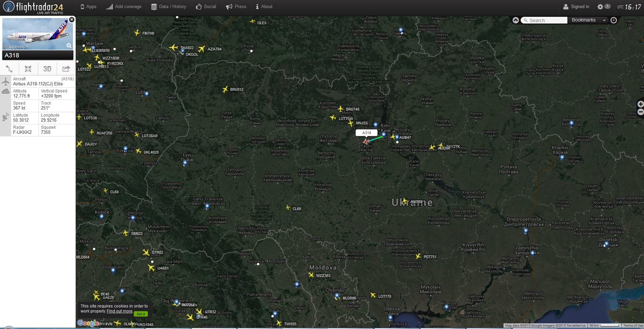The width and height of the screenshot is (644, 329).
Task: Click the center-on-aircraft arrows icon
Action: 28,69
